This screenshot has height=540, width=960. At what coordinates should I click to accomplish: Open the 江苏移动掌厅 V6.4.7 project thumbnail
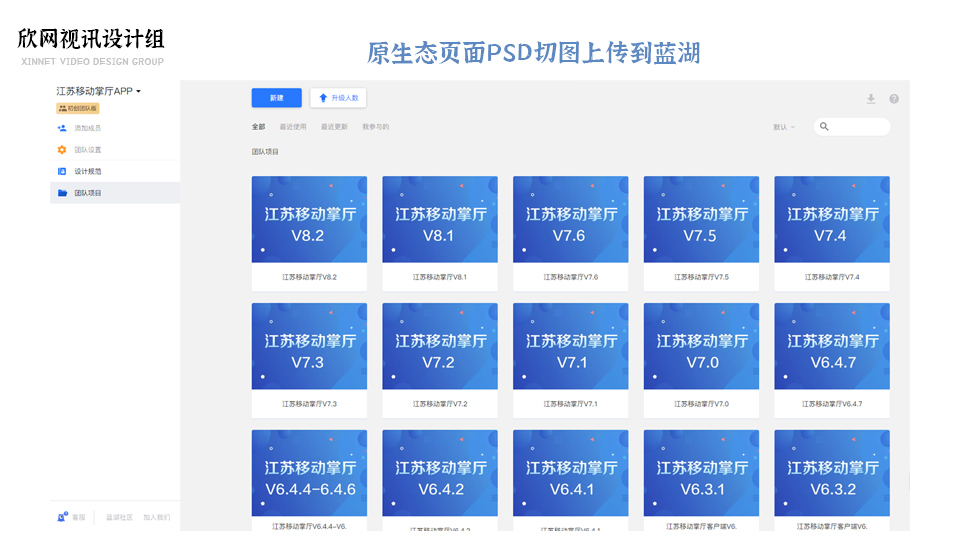click(832, 346)
